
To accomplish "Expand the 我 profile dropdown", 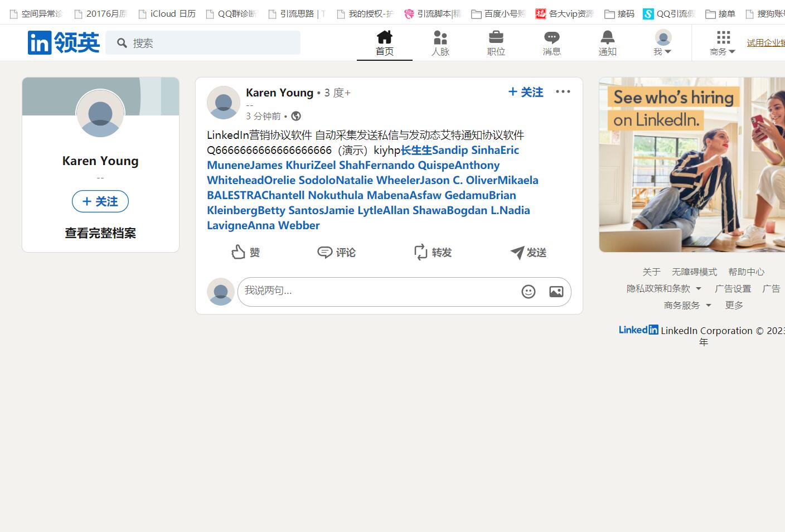I will (x=663, y=43).
